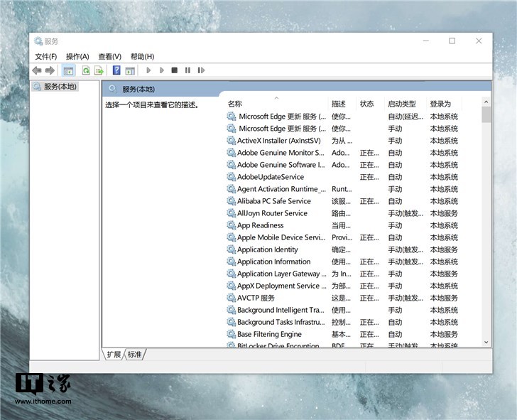This screenshot has width=517, height=420.
Task: Select the Application Information service
Action: (274, 262)
